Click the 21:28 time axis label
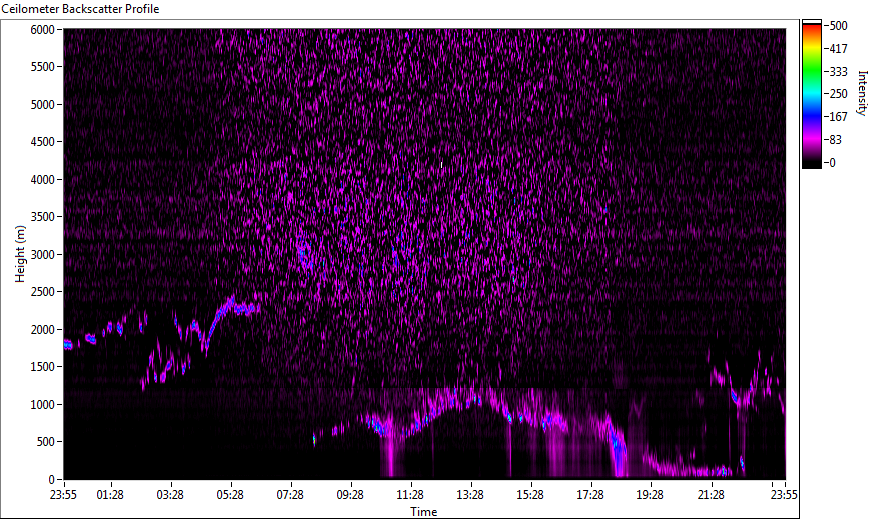 (711, 495)
